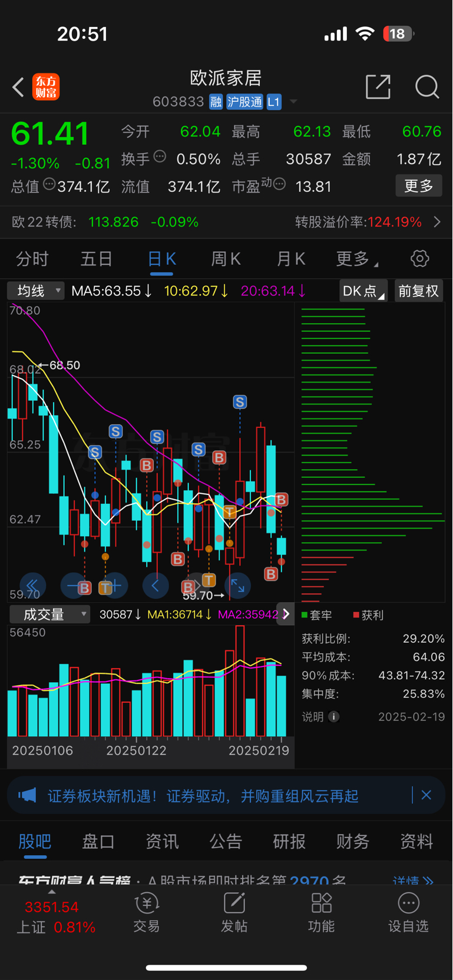Tap the Wi-Fi status bar icon
Image resolution: width=453 pixels, height=980 pixels.
[365, 34]
